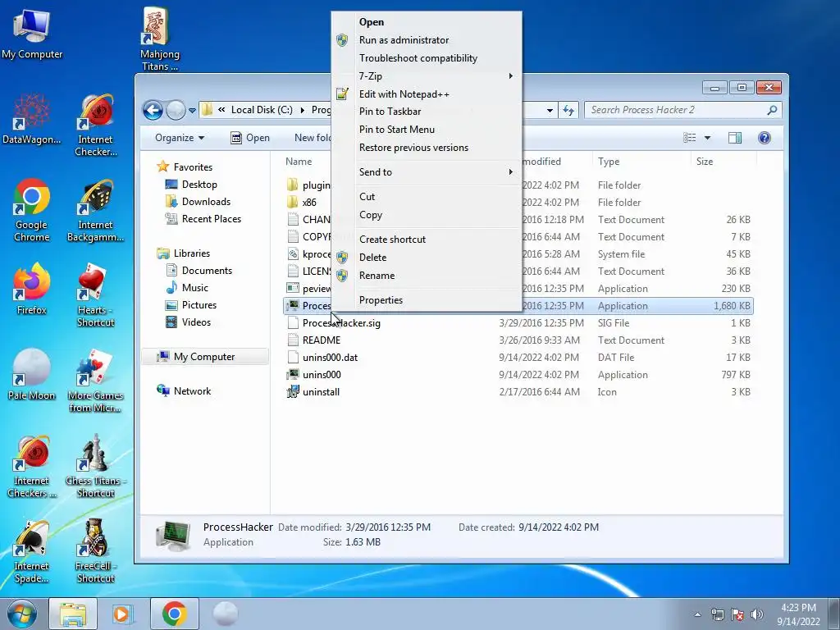Click the volume speaker tray icon

coord(756,614)
